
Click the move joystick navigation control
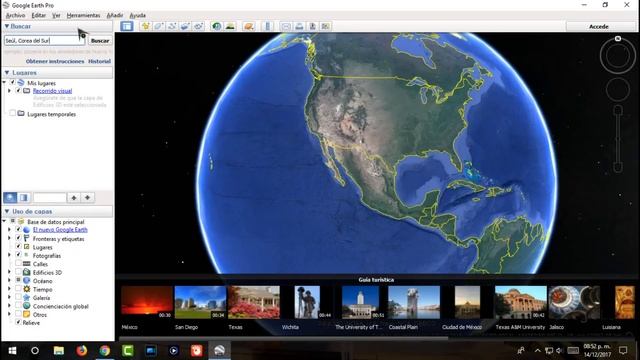point(618,89)
